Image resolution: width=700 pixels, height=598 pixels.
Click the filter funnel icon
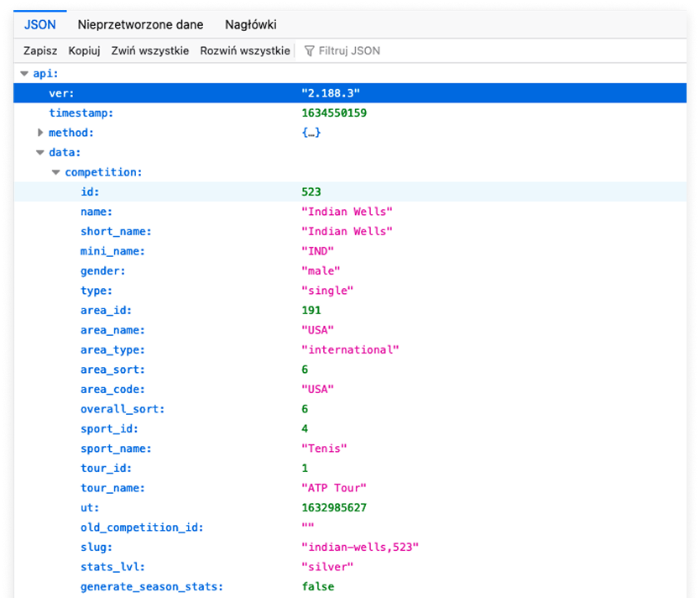click(309, 51)
